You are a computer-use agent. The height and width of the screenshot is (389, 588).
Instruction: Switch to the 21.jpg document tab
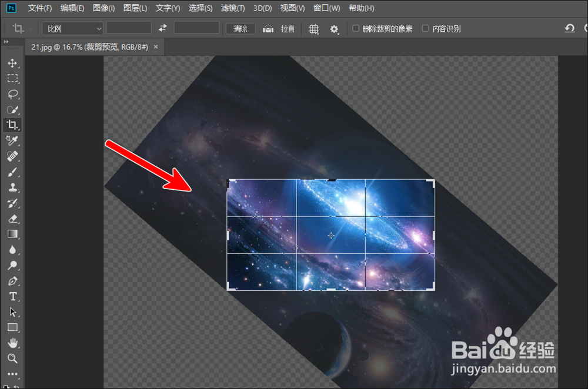[x=89, y=47]
